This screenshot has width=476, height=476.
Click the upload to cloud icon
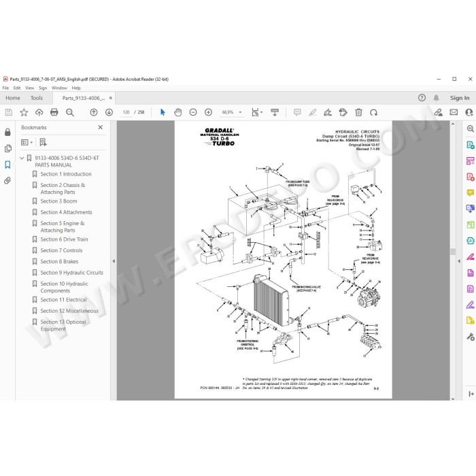click(39, 112)
